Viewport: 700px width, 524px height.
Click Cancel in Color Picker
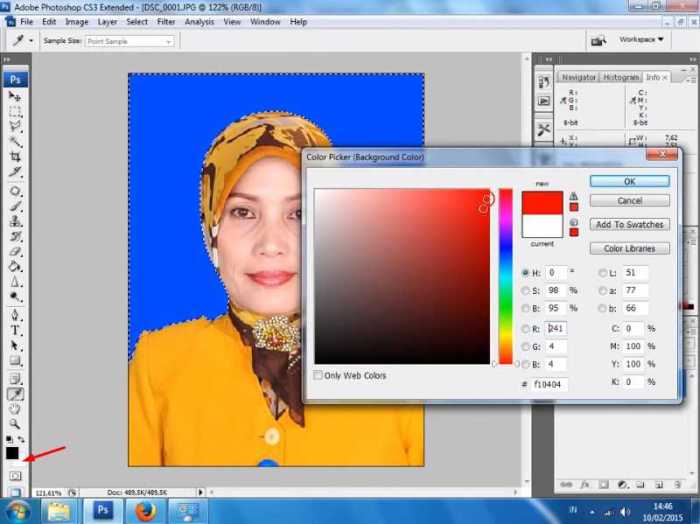pyautogui.click(x=629, y=201)
